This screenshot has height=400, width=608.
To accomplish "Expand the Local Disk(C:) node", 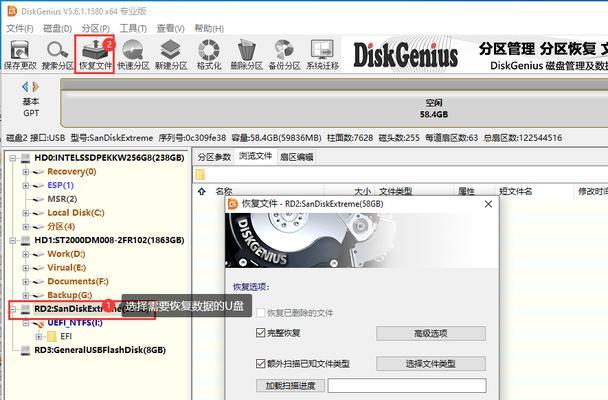I will (x=26, y=213).
